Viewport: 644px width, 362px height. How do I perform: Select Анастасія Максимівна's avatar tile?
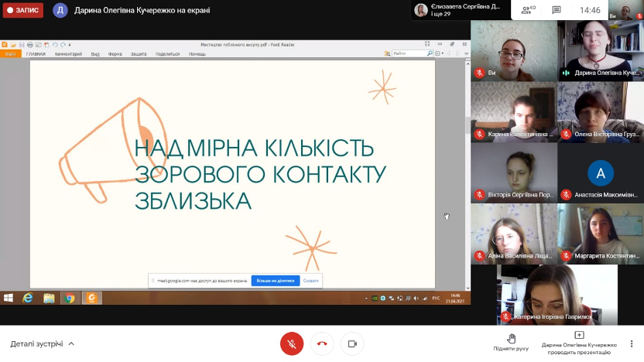[x=600, y=172]
